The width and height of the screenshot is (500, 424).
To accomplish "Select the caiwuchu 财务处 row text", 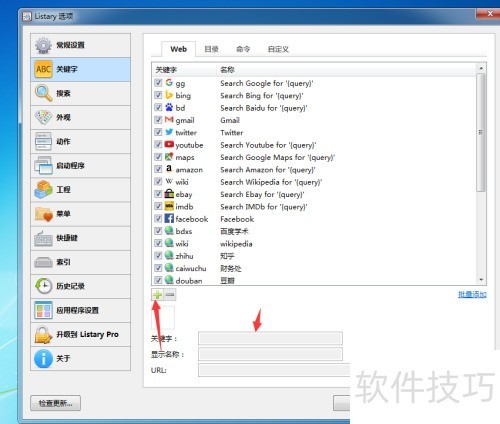I will click(231, 268).
